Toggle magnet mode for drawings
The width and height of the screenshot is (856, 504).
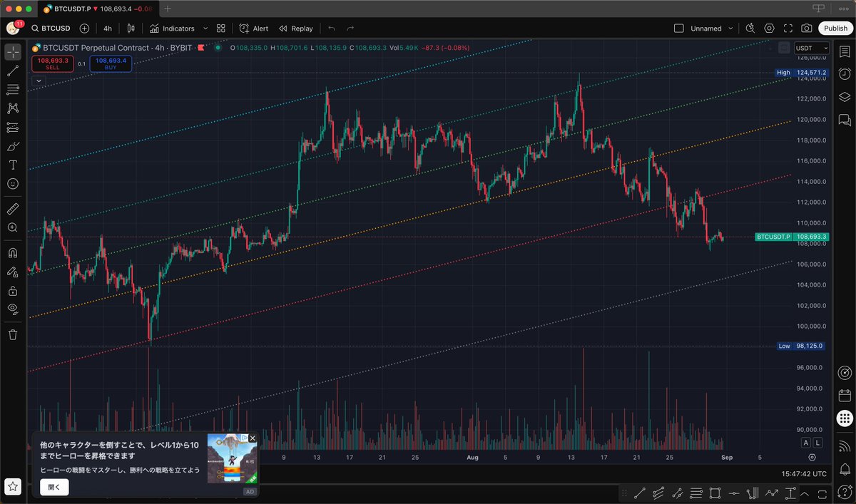point(13,253)
